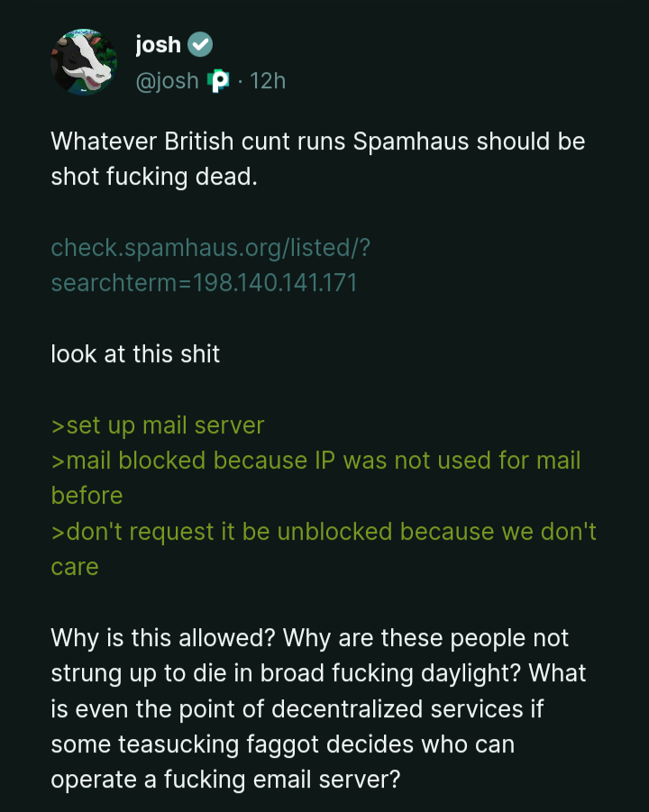649x812 pixels.
Task: Open the josh display name profile
Action: click(158, 44)
